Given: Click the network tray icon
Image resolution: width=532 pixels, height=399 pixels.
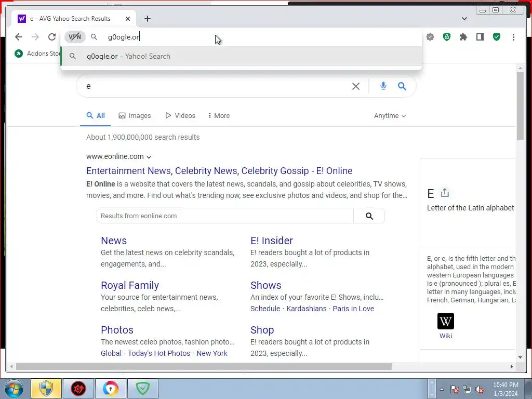Looking at the screenshot, I should [x=467, y=389].
